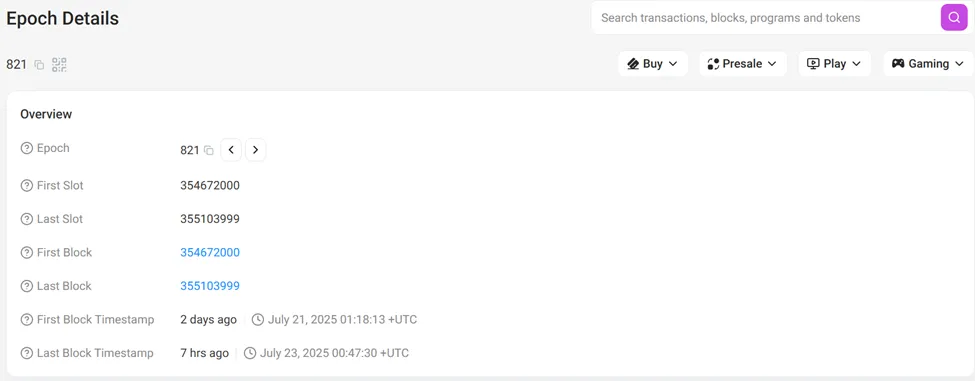Image resolution: width=975 pixels, height=381 pixels.
Task: Go to previous epoch with left arrow
Action: pyautogui.click(x=231, y=150)
